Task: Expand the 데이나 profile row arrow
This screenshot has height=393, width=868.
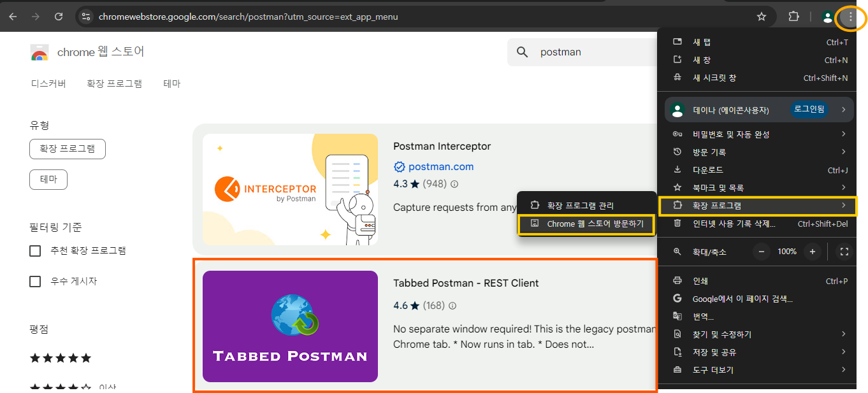Action: (x=843, y=110)
